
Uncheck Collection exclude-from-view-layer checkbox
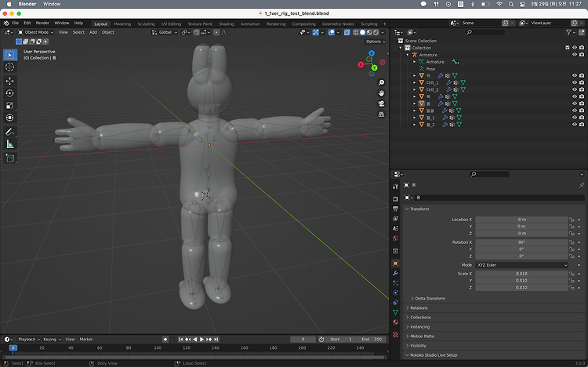pos(568,48)
